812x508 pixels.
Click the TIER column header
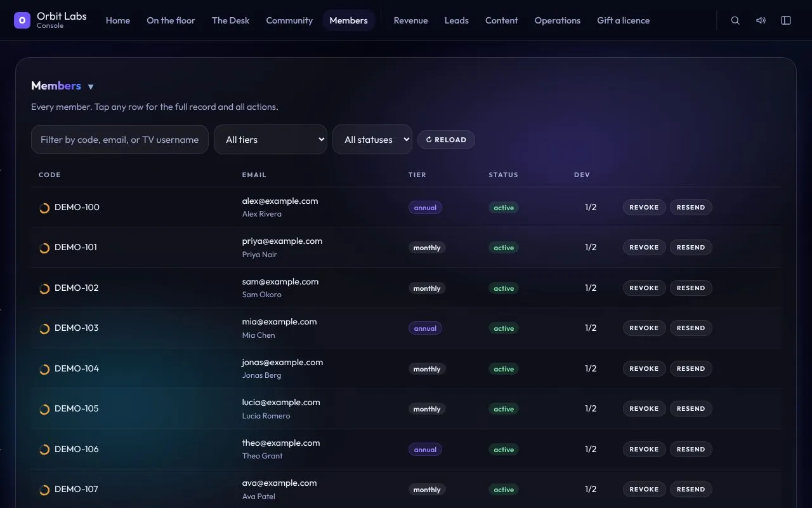(417, 175)
